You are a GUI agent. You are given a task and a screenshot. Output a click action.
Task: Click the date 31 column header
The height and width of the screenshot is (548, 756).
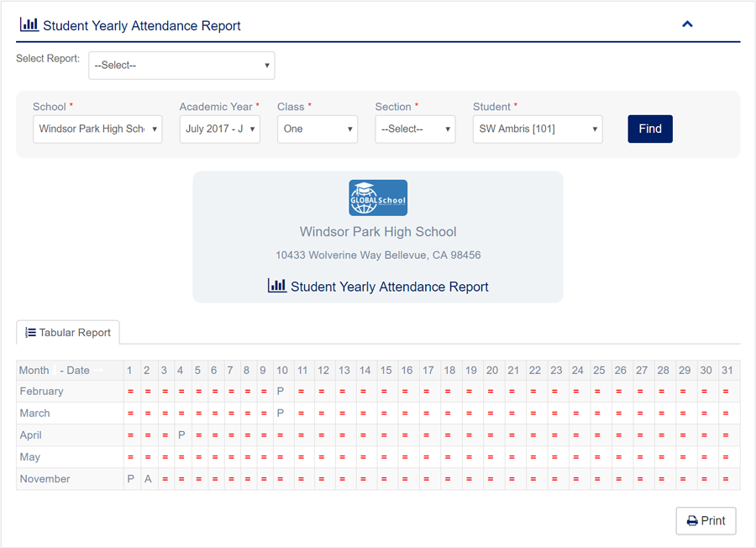pos(727,371)
